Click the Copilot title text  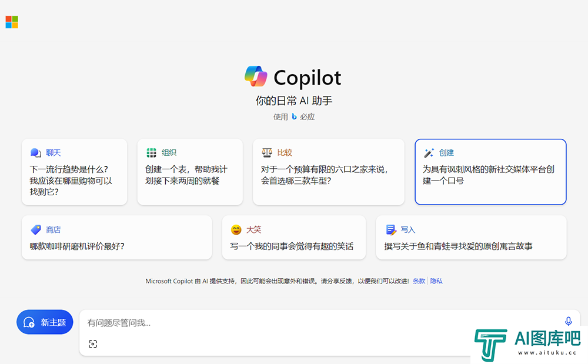coord(308,78)
